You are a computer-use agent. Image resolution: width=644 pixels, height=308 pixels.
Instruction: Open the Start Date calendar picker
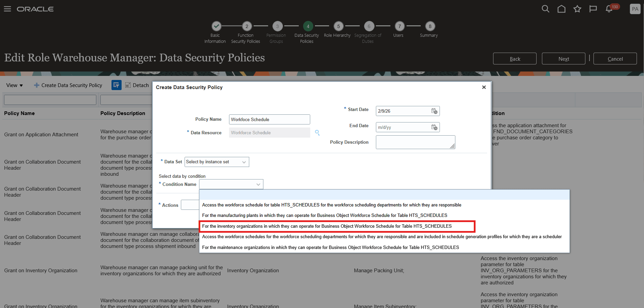[435, 111]
